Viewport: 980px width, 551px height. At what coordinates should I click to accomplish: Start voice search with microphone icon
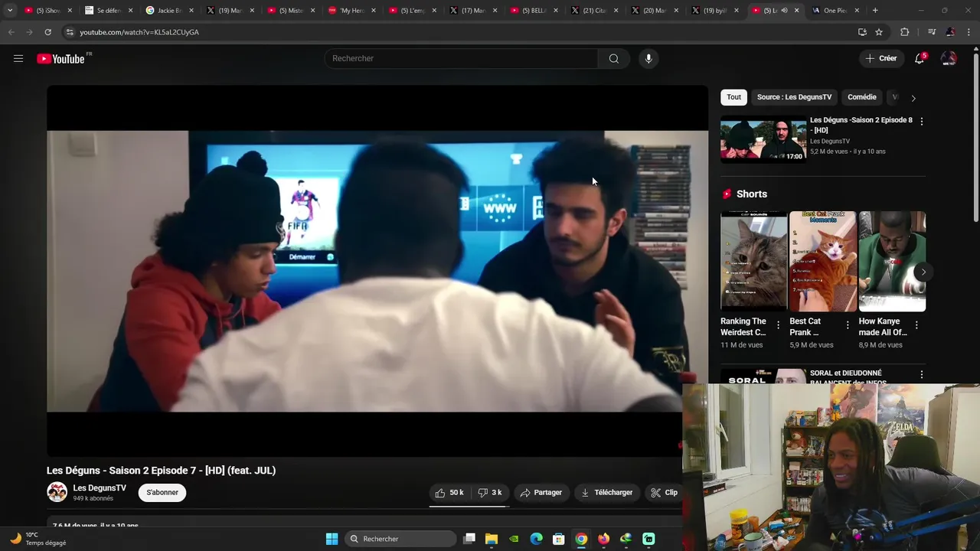[648, 58]
